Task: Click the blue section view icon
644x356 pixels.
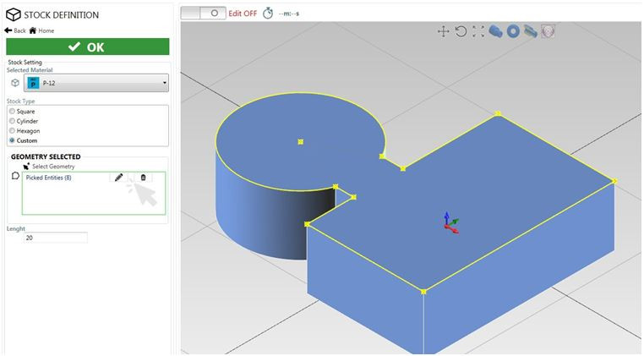Action: tap(530, 31)
